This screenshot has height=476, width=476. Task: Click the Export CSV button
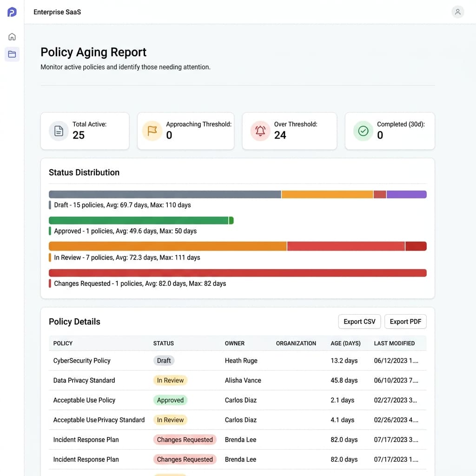pos(359,321)
